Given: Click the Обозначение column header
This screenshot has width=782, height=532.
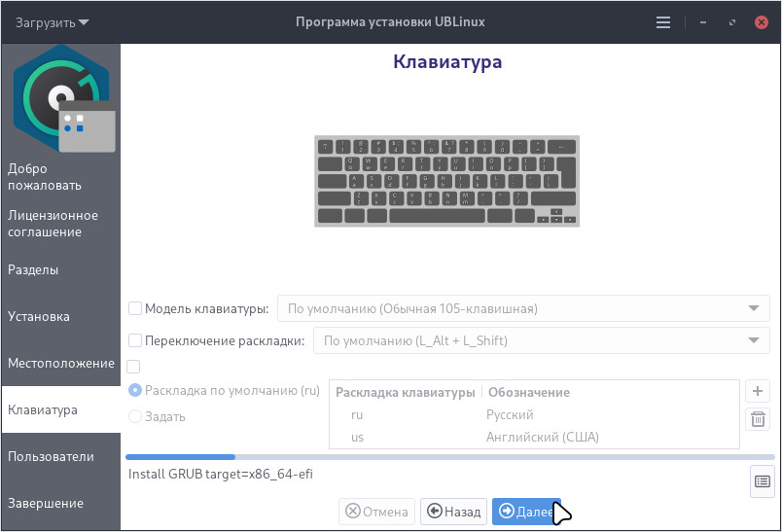Looking at the screenshot, I should tap(529, 392).
